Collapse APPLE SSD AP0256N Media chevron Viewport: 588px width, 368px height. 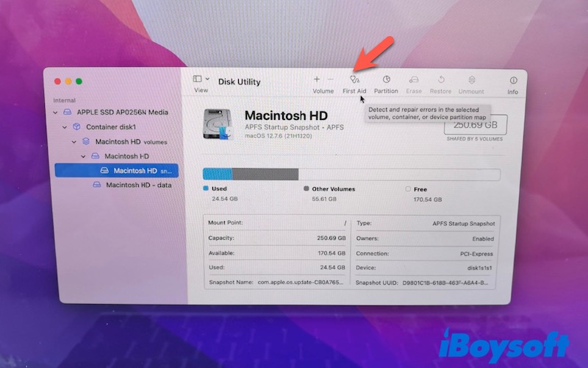pos(56,113)
